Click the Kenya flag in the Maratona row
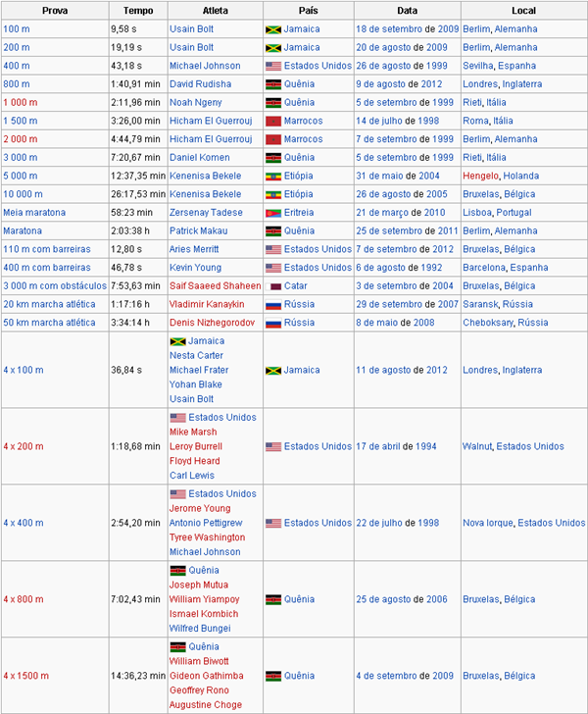This screenshot has height=714, width=588. point(273,231)
